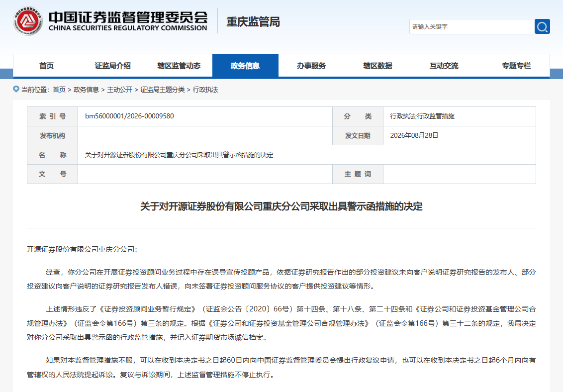Focus the 请输入关键字 search field
The width and height of the screenshot is (563, 392).
472,26
